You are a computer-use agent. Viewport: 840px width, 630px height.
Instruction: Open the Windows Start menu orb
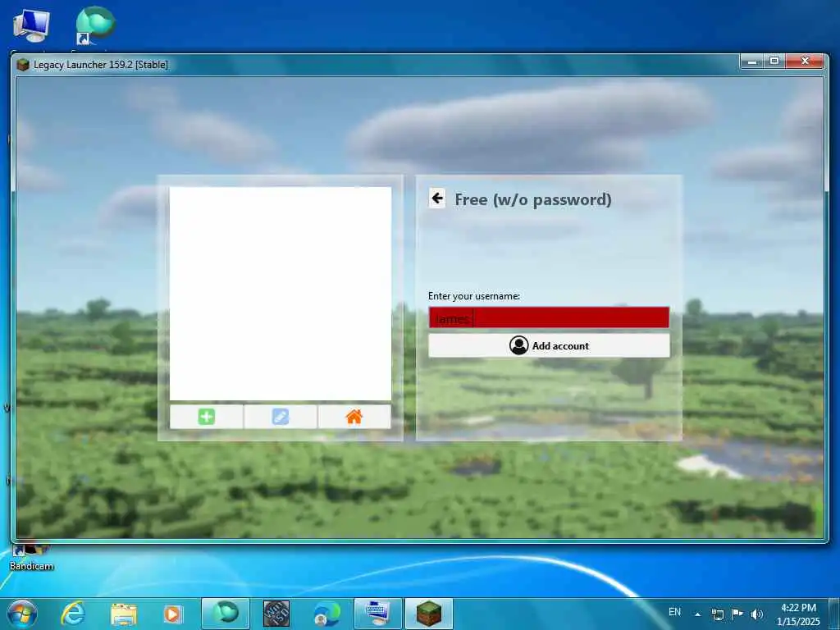22,614
